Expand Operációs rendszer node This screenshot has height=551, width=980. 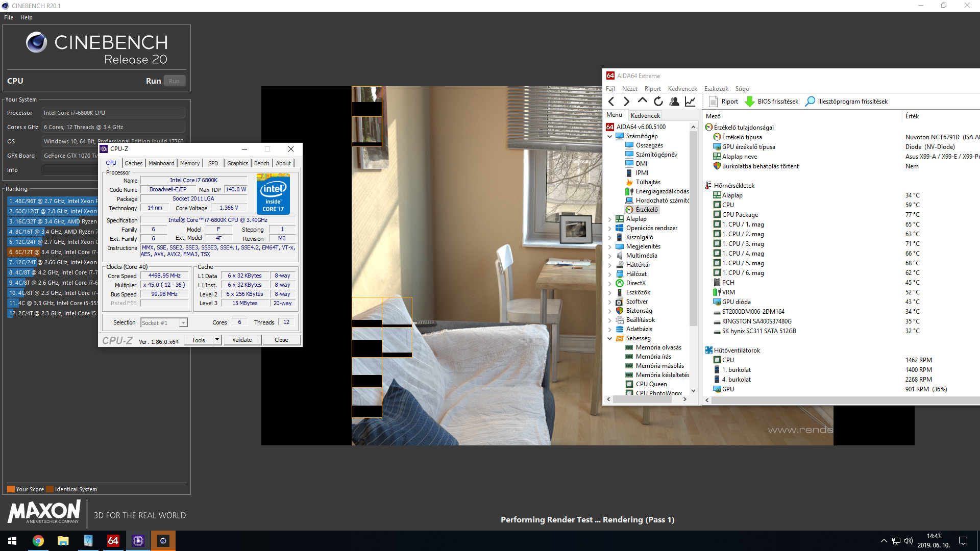click(x=609, y=228)
